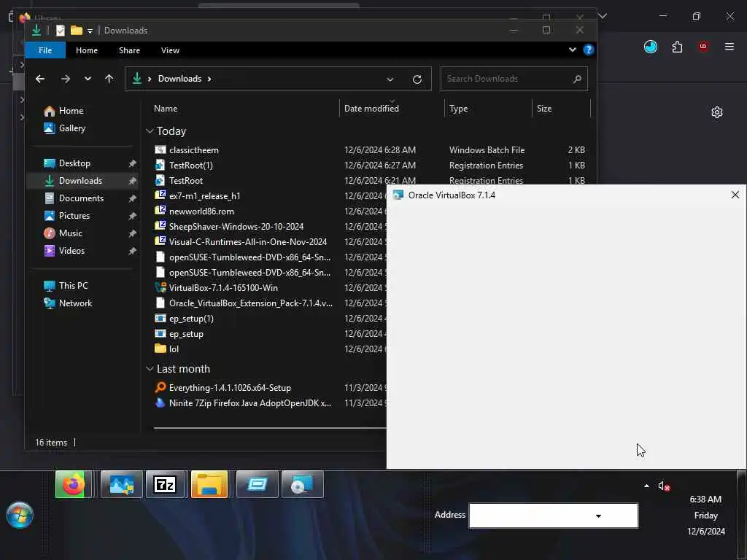Close the Oracle VirtualBox 7.1.4 window
The width and height of the screenshot is (747, 560).
coord(735,195)
